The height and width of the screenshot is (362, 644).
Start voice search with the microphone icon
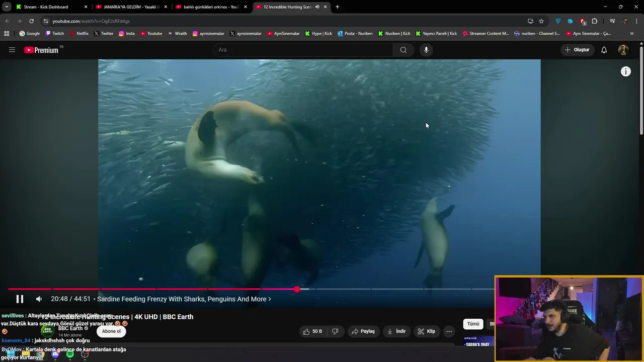click(x=426, y=50)
